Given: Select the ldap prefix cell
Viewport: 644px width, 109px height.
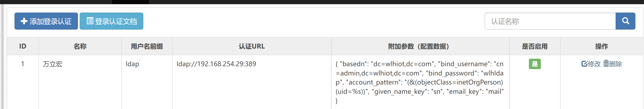Looking at the screenshot, I should (x=132, y=64).
